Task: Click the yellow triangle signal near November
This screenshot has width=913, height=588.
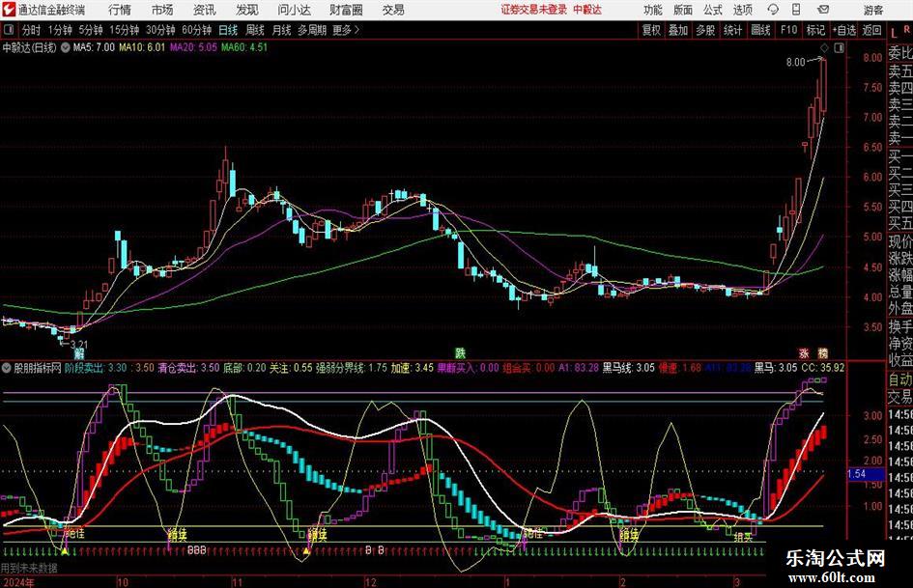Action: (x=306, y=550)
